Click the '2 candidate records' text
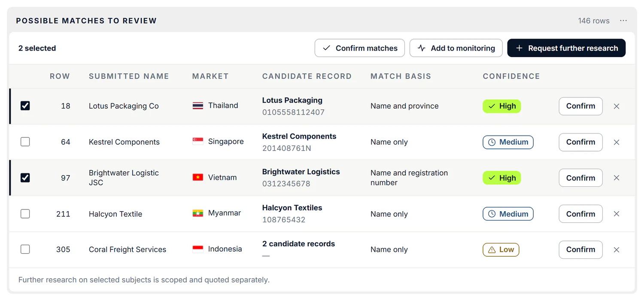The image size is (644, 300). (x=298, y=244)
